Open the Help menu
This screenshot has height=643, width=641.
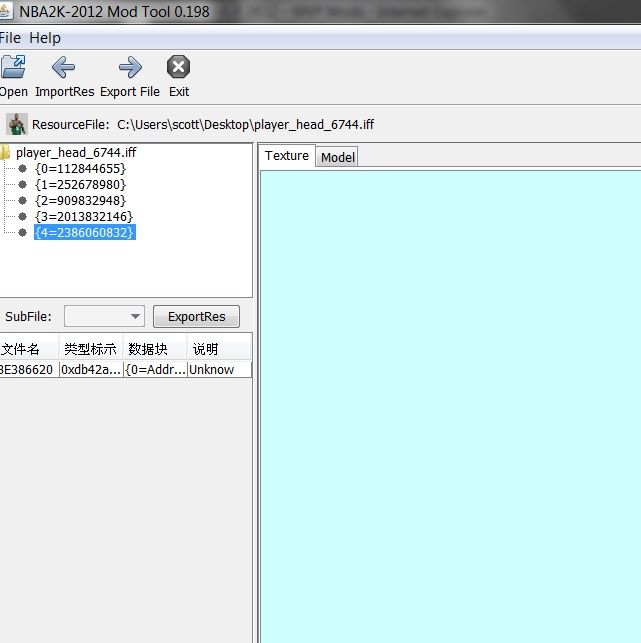45,38
